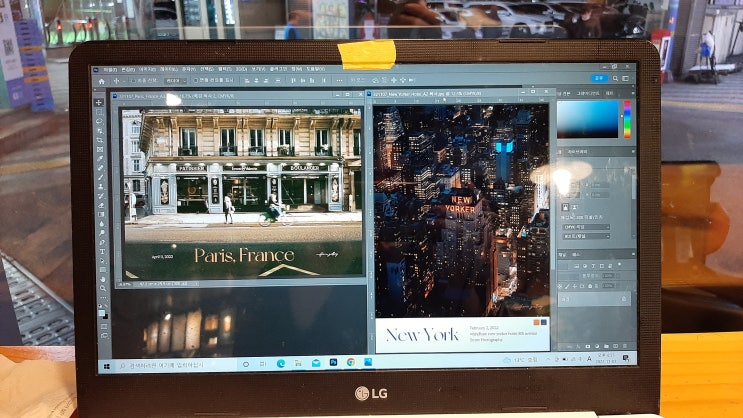Open the Help menu
This screenshot has height=418, width=743.
point(315,69)
